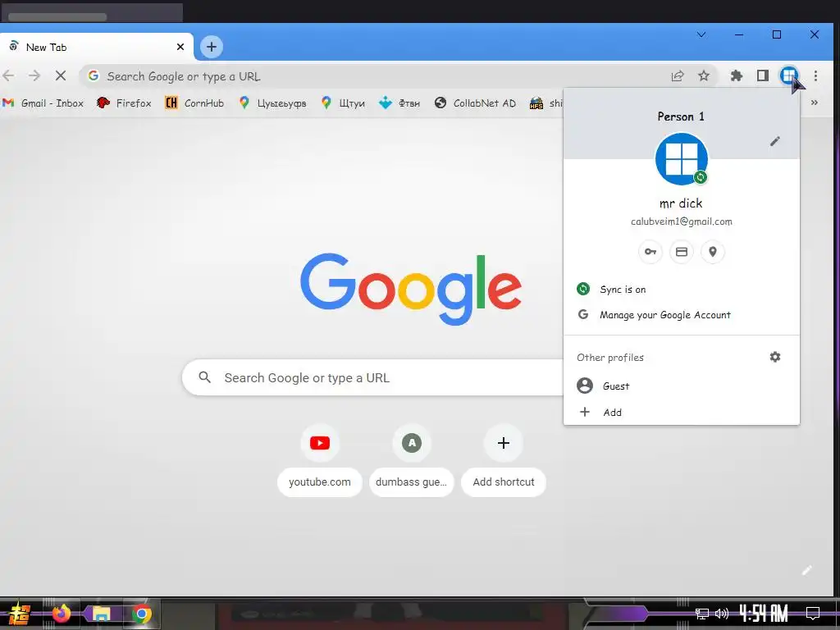
Task: Open the CornHub bookmark
Action: [x=194, y=103]
